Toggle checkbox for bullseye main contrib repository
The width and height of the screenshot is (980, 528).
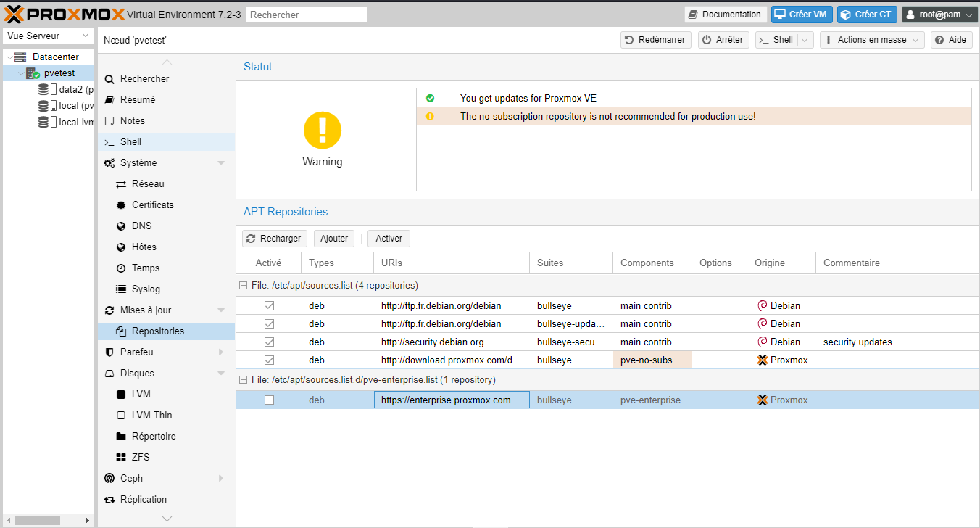pos(269,305)
